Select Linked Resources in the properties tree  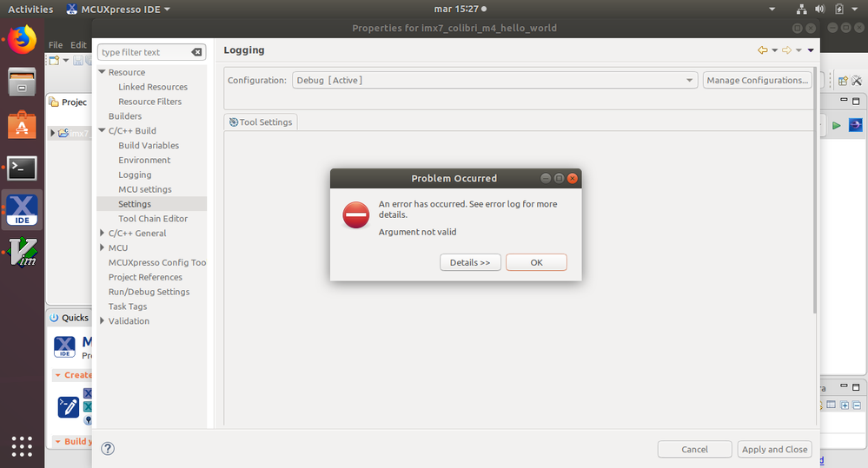[x=153, y=87]
